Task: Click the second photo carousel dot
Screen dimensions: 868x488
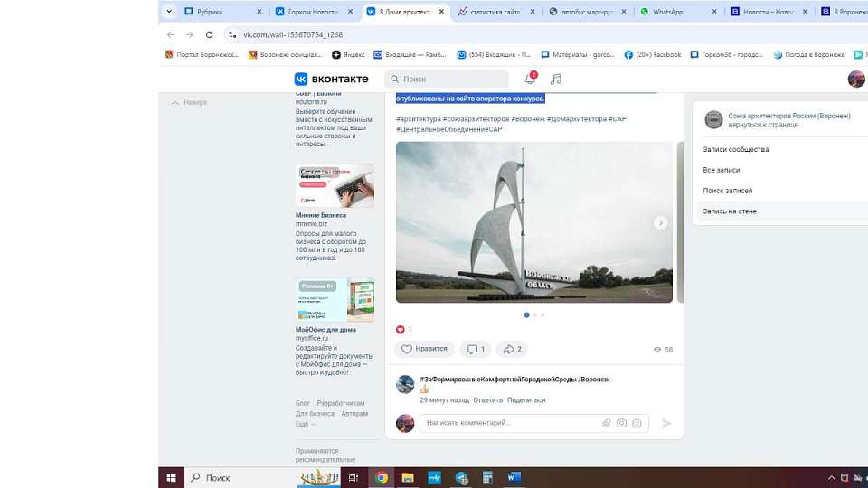Action: [534, 315]
